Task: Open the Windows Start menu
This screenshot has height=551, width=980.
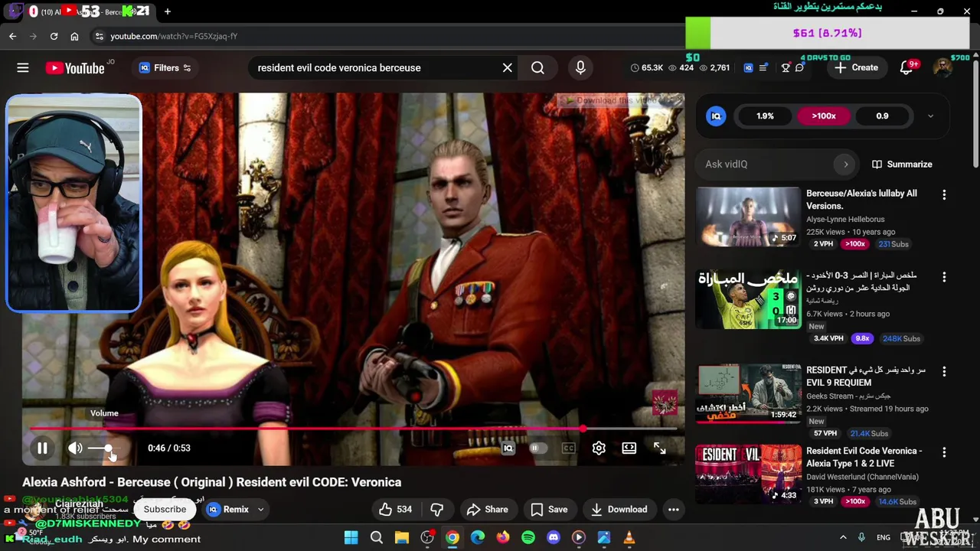Action: pos(351,538)
